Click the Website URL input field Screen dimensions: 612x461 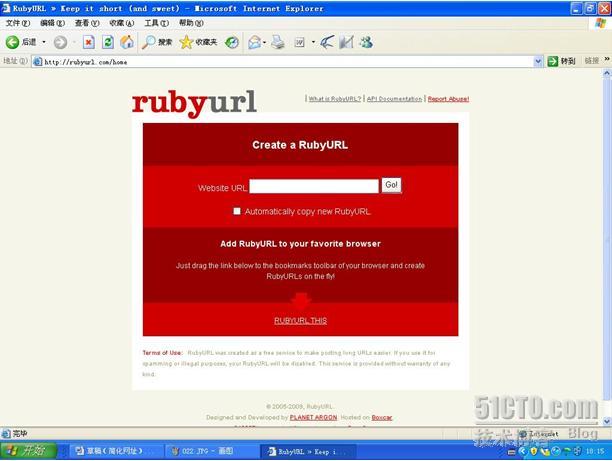pos(314,186)
